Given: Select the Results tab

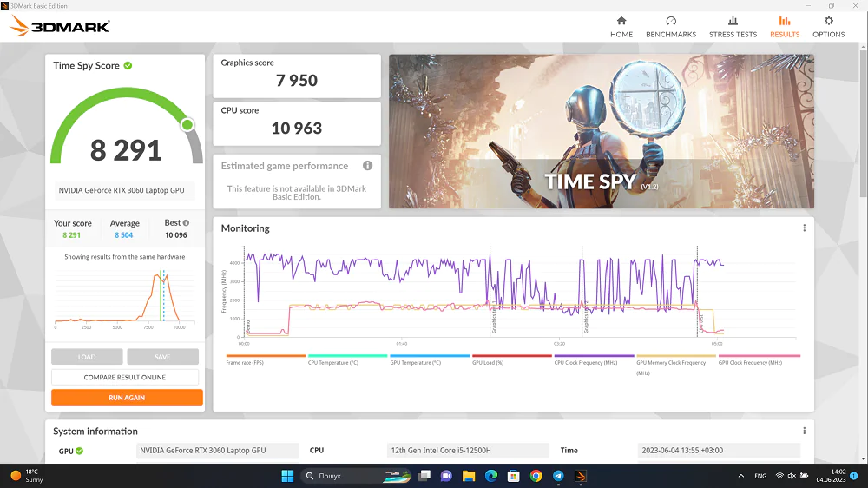Looking at the screenshot, I should click(785, 27).
